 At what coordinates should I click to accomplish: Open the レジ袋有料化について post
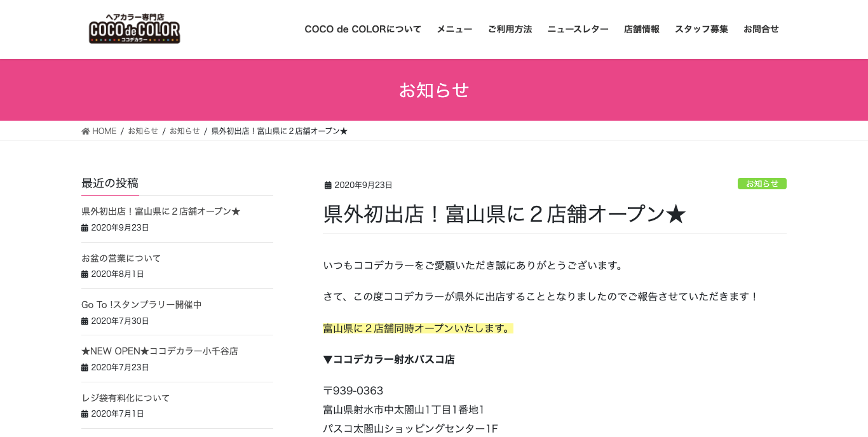126,398
